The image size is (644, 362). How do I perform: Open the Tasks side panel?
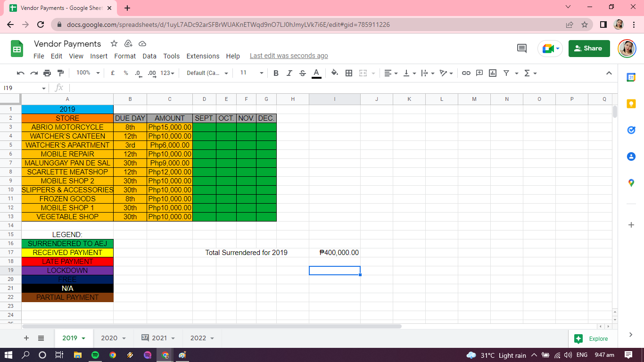[x=631, y=130]
